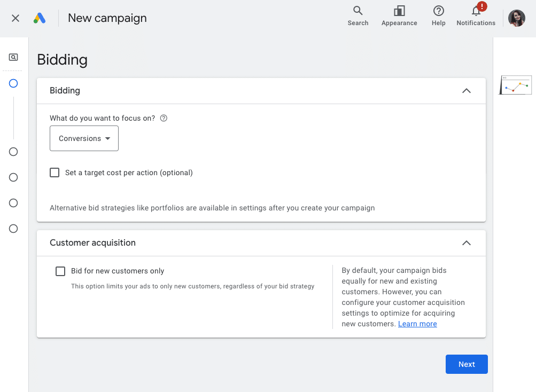This screenshot has width=536, height=392.
Task: Click the 'What do you want to focus on?' label
Action: pyautogui.click(x=102, y=118)
